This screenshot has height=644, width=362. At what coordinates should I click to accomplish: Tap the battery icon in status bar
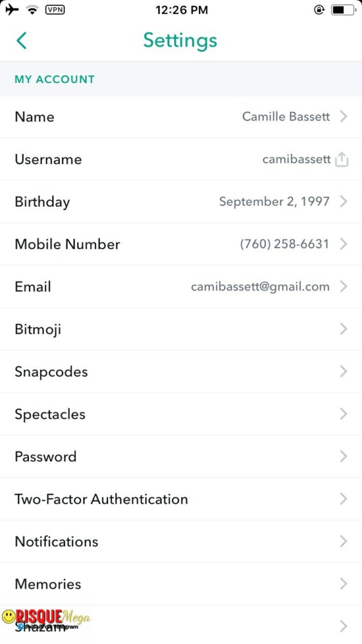(x=342, y=10)
